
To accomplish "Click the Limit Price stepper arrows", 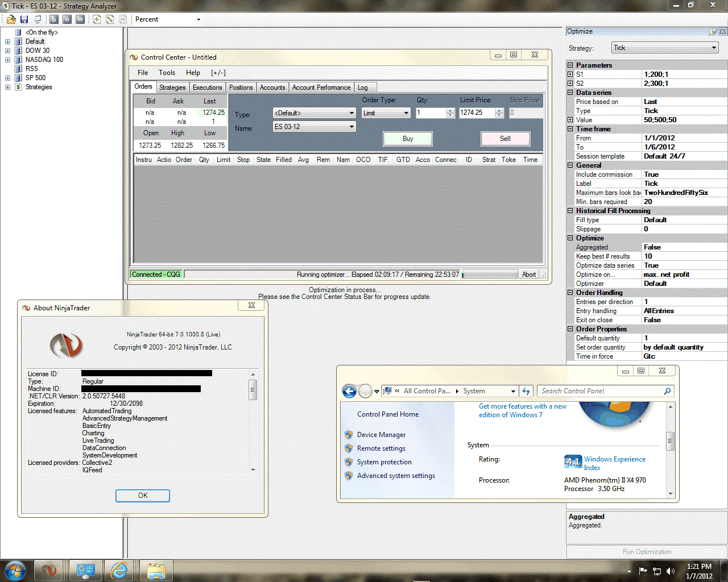I will pyautogui.click(x=499, y=113).
